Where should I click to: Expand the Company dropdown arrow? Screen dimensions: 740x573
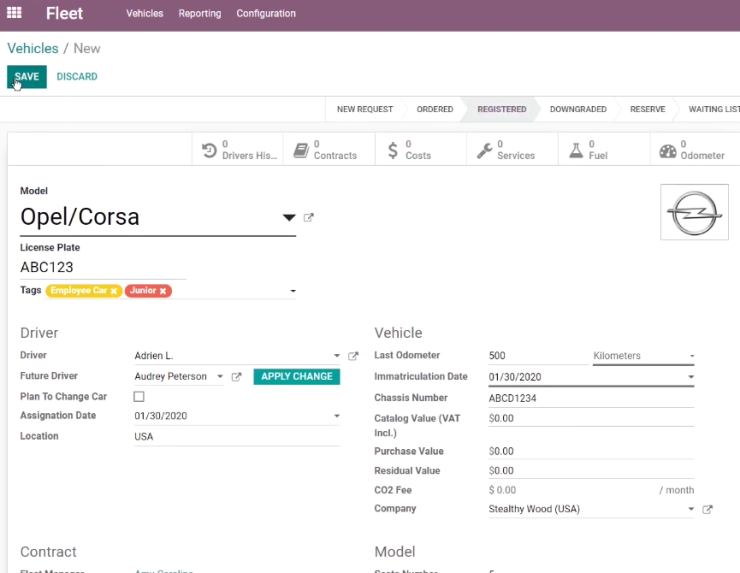point(691,509)
